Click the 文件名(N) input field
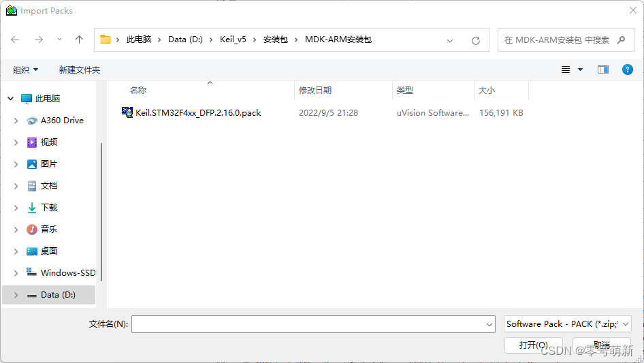 point(308,324)
